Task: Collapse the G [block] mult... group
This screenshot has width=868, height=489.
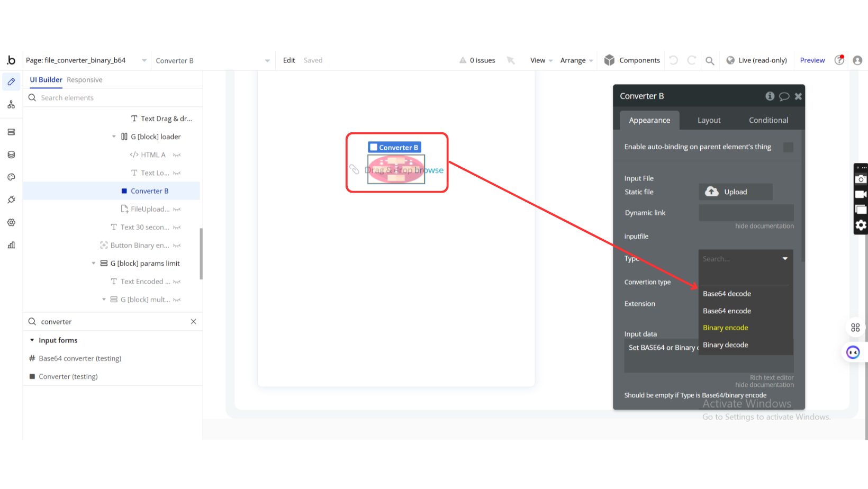Action: [104, 300]
